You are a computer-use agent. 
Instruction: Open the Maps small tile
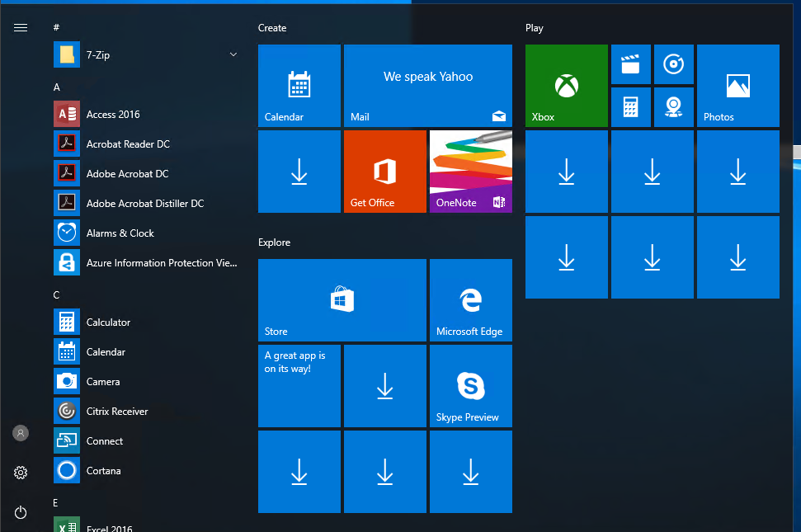[x=673, y=107]
